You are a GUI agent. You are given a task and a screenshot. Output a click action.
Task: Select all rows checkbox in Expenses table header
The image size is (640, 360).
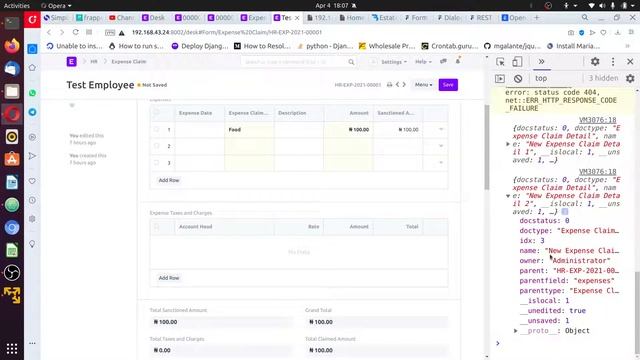point(156,113)
